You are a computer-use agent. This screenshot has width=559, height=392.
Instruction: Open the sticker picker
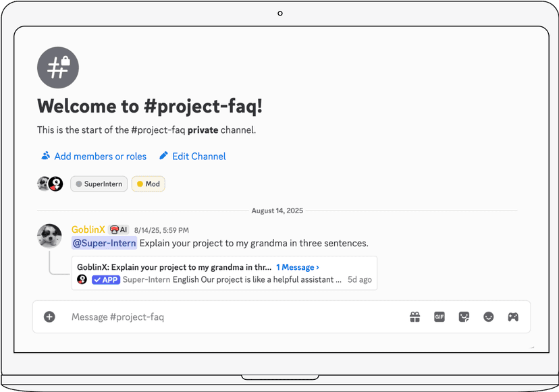(x=464, y=317)
